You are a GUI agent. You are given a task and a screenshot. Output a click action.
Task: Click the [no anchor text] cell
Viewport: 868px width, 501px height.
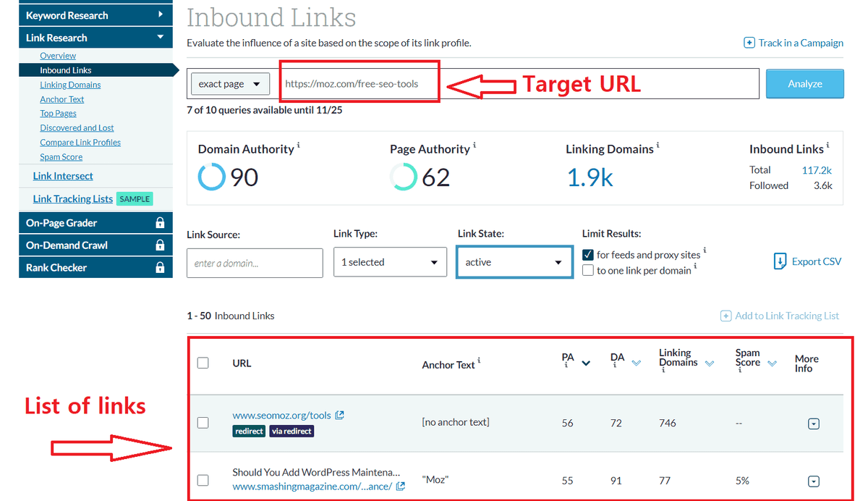[x=456, y=422]
